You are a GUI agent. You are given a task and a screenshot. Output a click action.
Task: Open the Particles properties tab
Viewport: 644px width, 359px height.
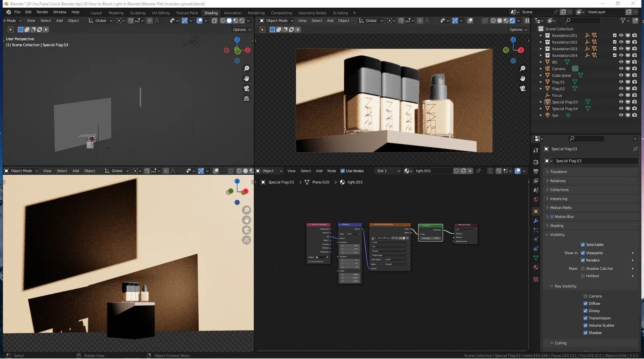tap(536, 230)
